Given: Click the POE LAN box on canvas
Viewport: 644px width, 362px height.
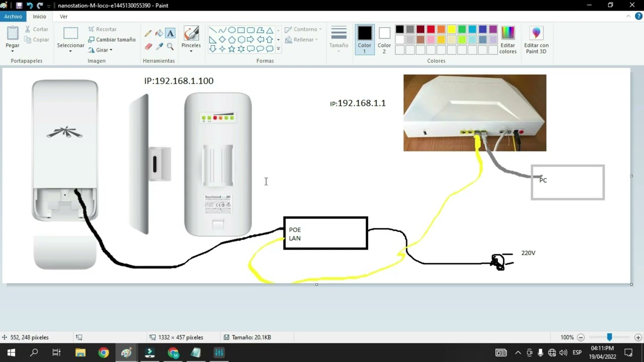Looking at the screenshot, I should click(x=326, y=233).
